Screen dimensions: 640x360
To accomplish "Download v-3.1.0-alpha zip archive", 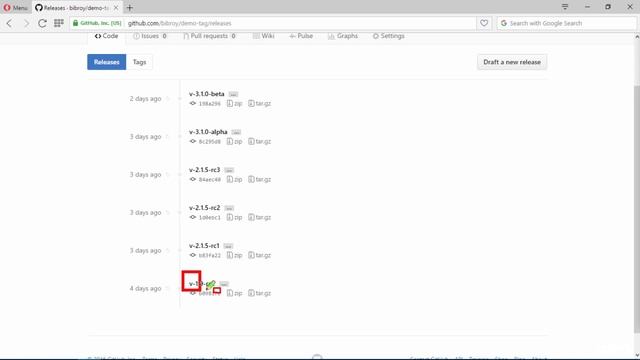I will coord(234,142).
